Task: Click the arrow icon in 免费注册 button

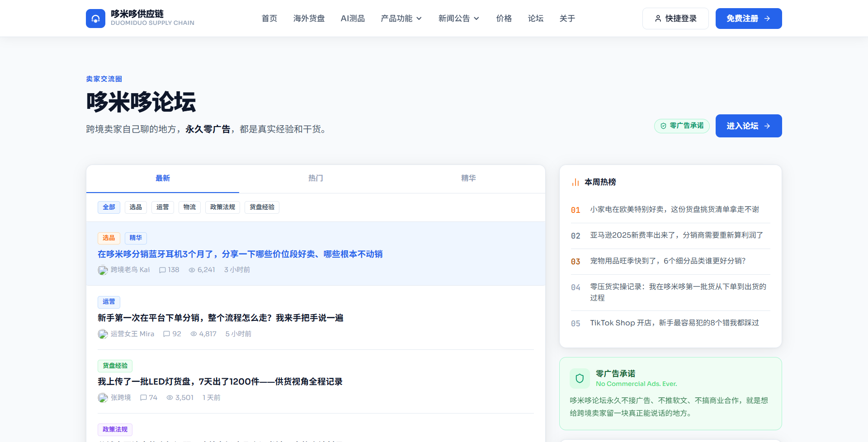Action: 767,19
